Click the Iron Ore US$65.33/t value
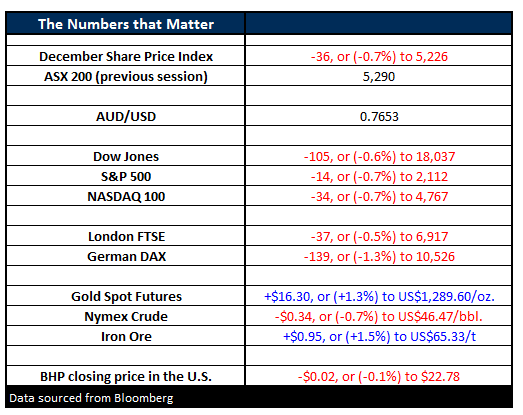 click(379, 337)
